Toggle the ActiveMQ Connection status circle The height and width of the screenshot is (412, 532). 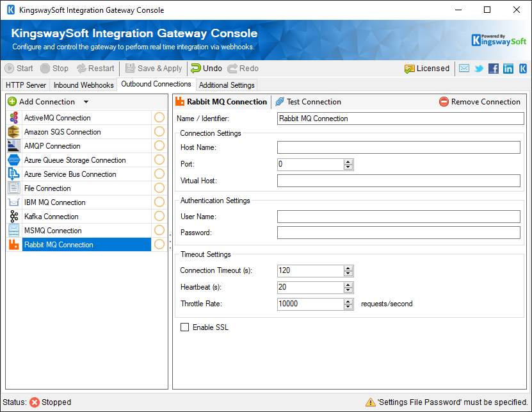(x=159, y=117)
